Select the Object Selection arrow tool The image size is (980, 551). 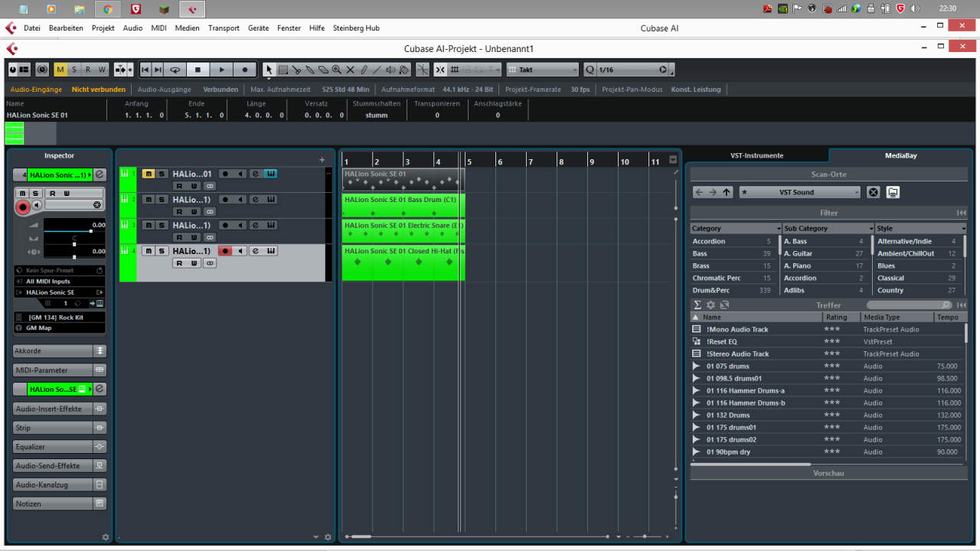tap(269, 70)
